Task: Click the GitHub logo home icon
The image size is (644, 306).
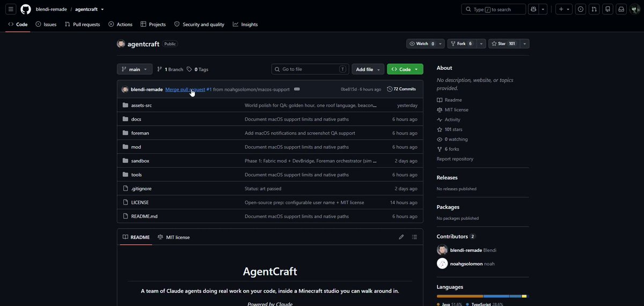Action: 26,9
